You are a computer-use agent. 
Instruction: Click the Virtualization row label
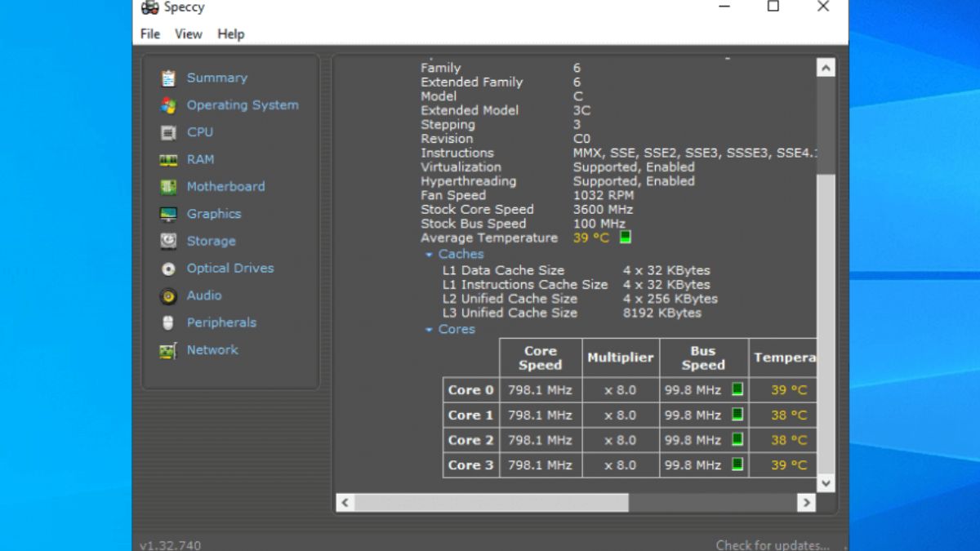click(x=461, y=167)
